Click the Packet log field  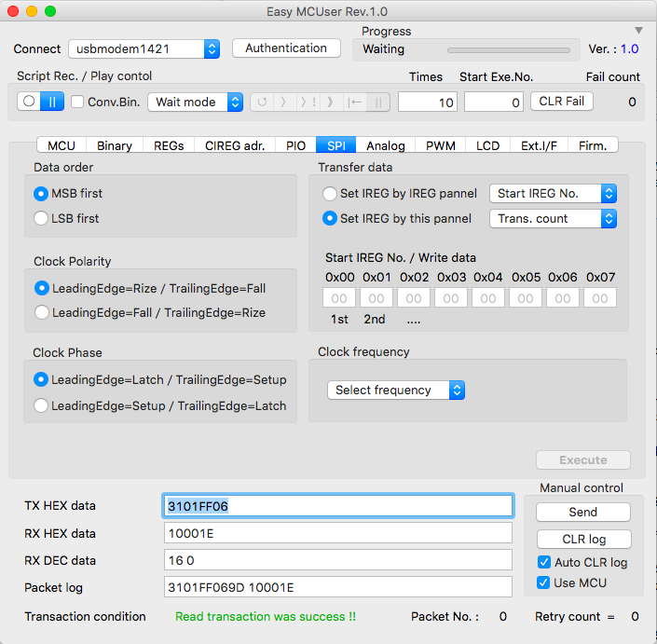(337, 586)
